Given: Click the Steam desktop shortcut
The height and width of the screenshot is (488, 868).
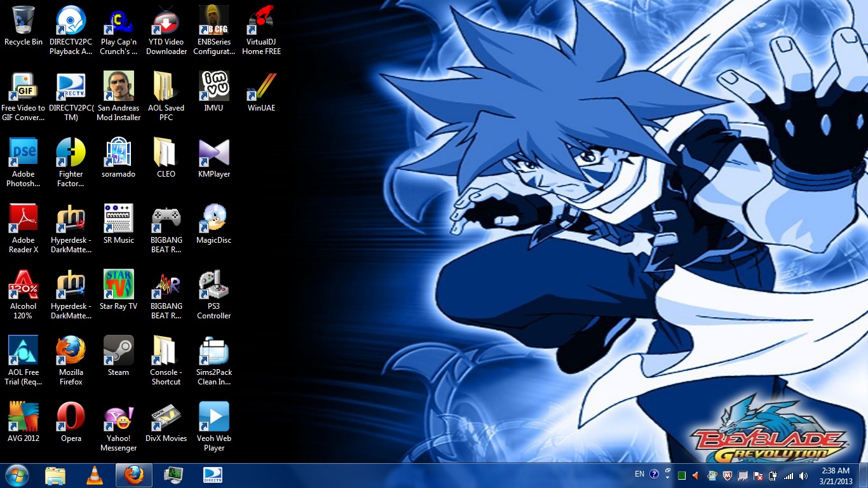Looking at the screenshot, I should pyautogui.click(x=118, y=356).
